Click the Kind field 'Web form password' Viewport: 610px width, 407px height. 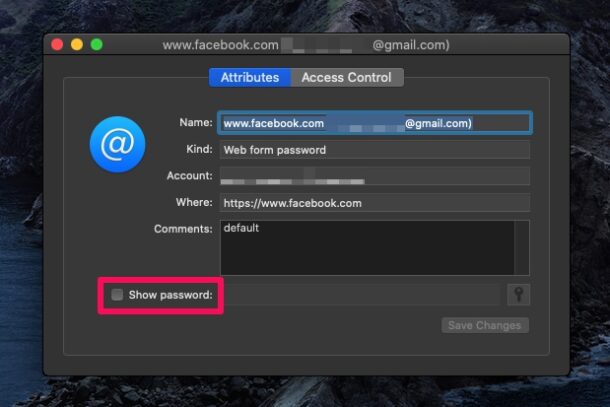pyautogui.click(x=375, y=150)
